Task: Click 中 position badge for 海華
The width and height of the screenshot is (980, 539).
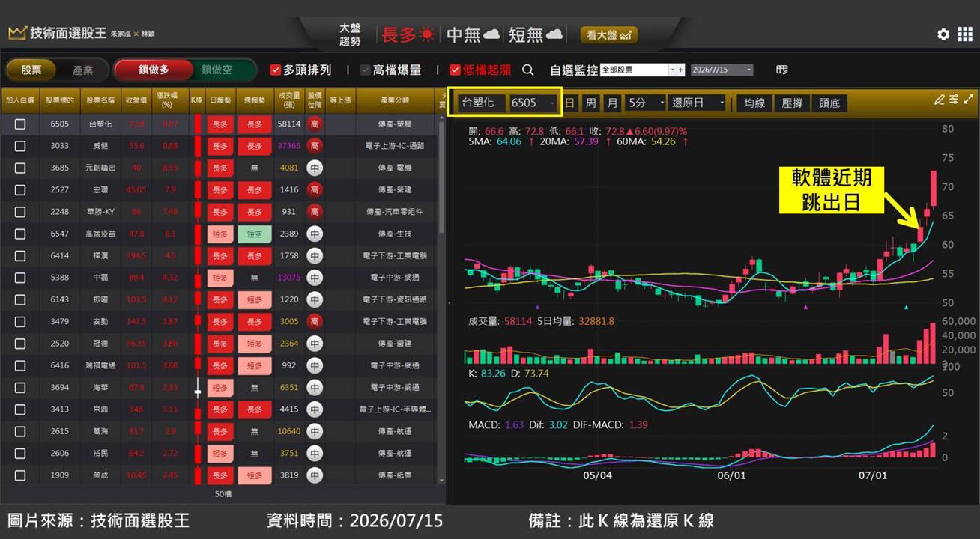Action: pyautogui.click(x=315, y=387)
